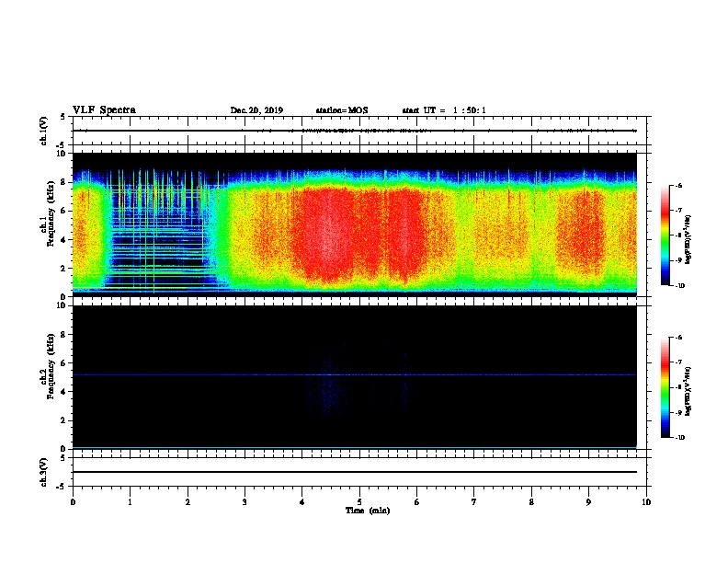The width and height of the screenshot is (728, 563).
Task: Click time axis tick label "1"
Action: tap(131, 501)
